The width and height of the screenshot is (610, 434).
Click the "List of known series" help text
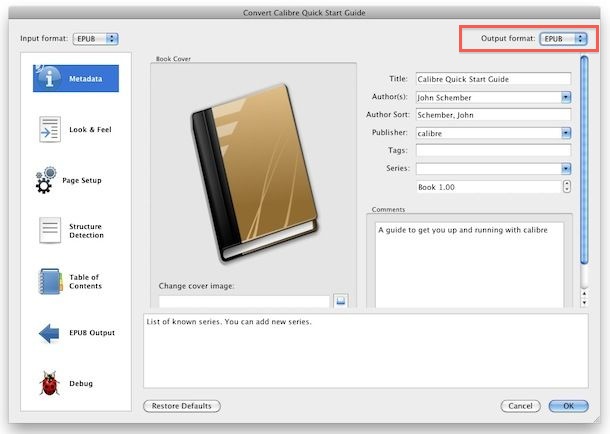[229, 322]
